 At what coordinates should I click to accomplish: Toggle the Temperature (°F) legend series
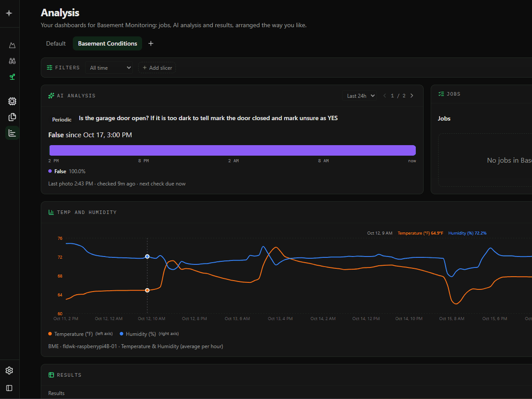(x=81, y=334)
